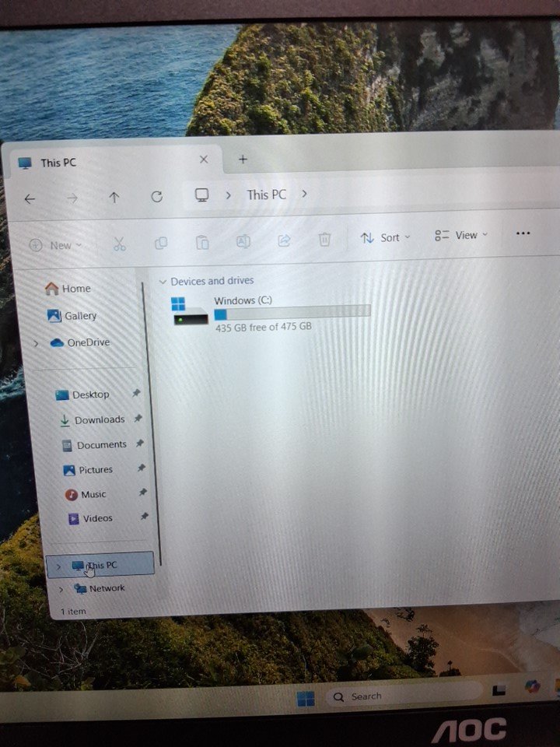The height and width of the screenshot is (747, 560).
Task: Open the See more ellipsis menu
Action: (523, 233)
